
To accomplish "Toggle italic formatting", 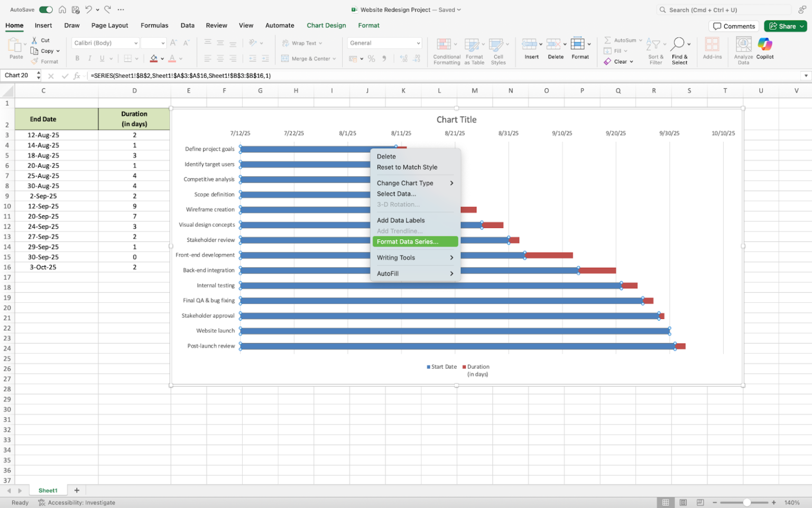I will (89, 58).
